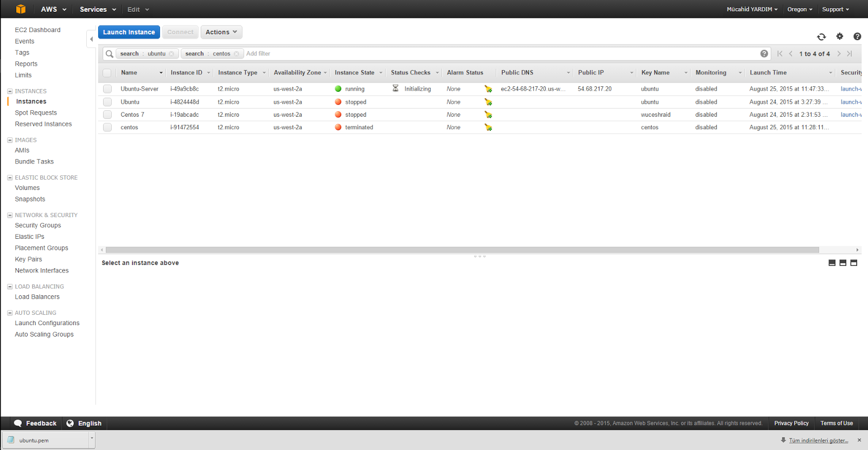Sort by the Instance State column
Image resolution: width=868 pixels, height=450 pixels.
point(355,73)
